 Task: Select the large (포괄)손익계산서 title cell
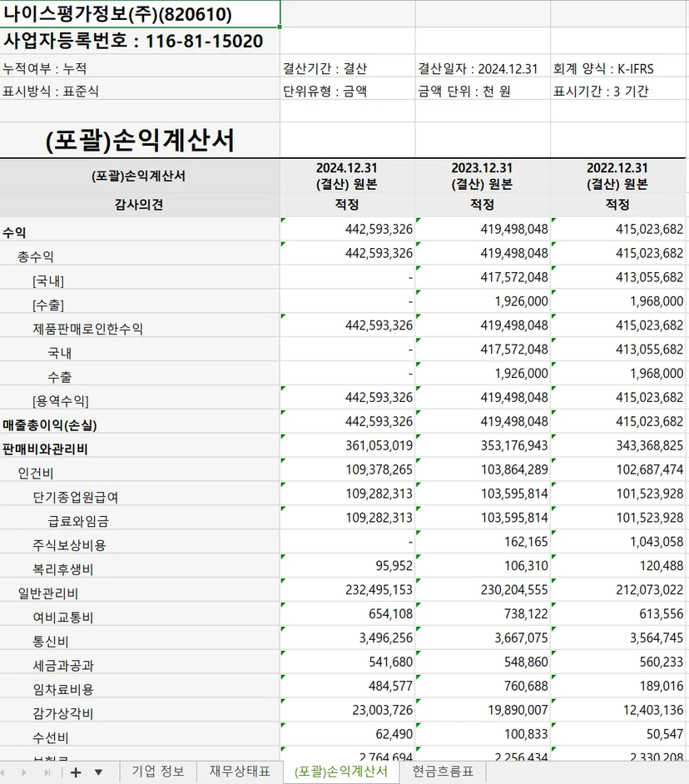tap(140, 140)
